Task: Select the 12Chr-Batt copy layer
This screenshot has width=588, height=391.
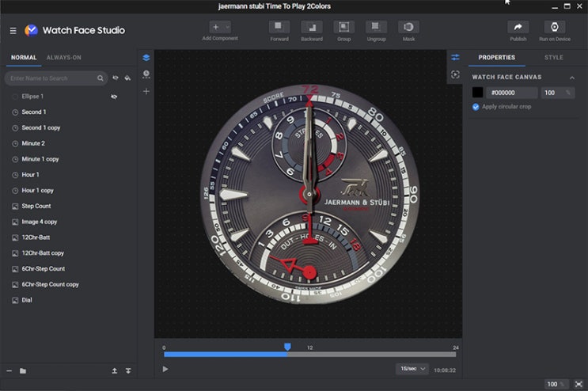Action: [x=43, y=253]
